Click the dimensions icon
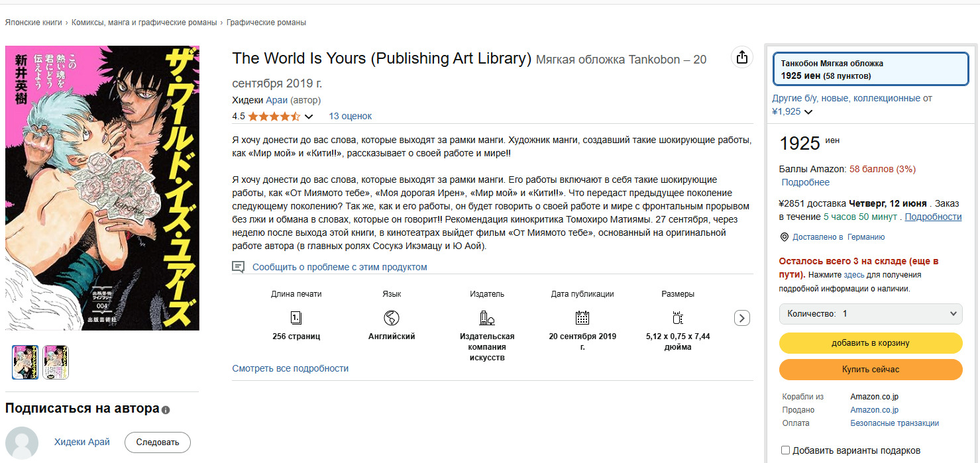Screen dimensions: 980x463 (678, 317)
